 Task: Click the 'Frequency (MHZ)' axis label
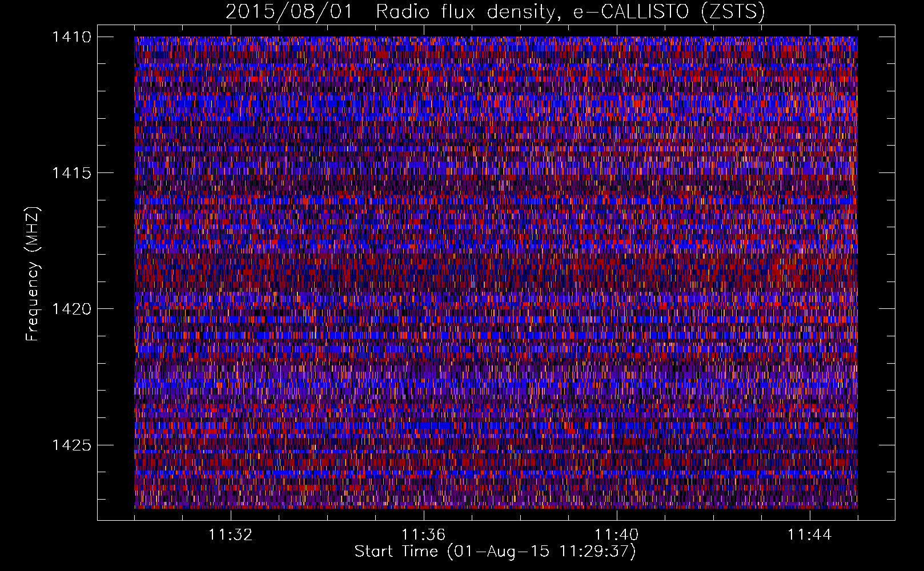(33, 274)
